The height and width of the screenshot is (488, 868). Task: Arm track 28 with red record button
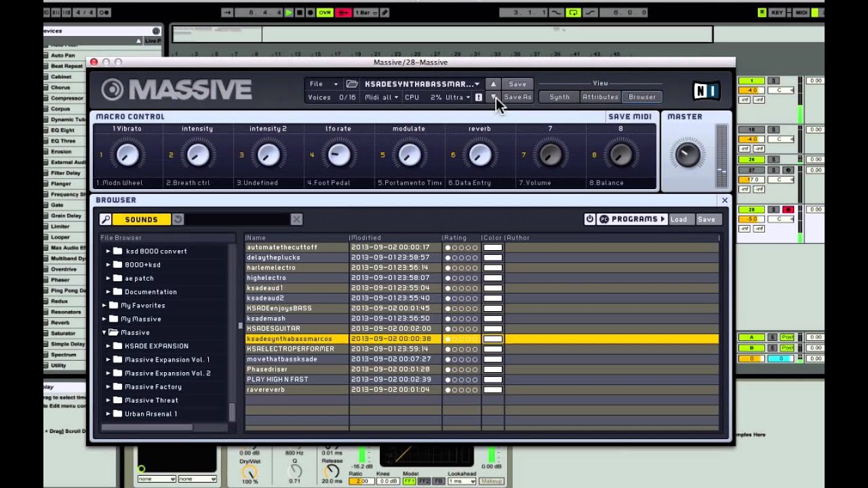[788, 209]
